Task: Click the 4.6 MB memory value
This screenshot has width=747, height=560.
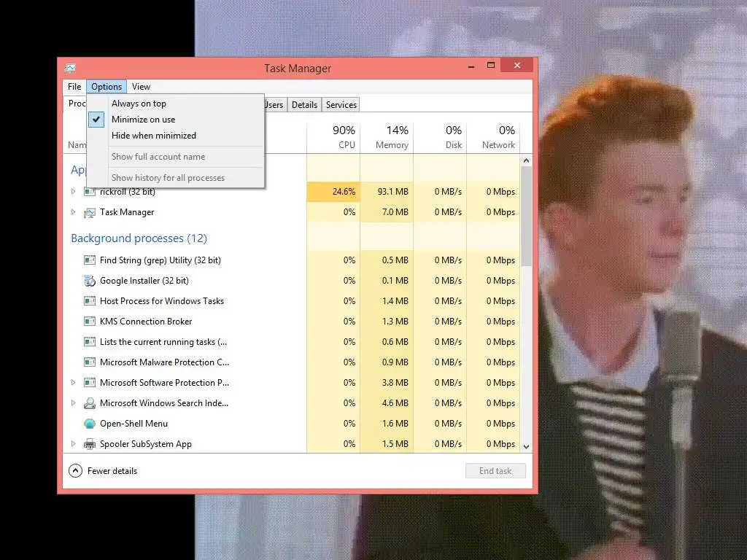Action: (395, 402)
